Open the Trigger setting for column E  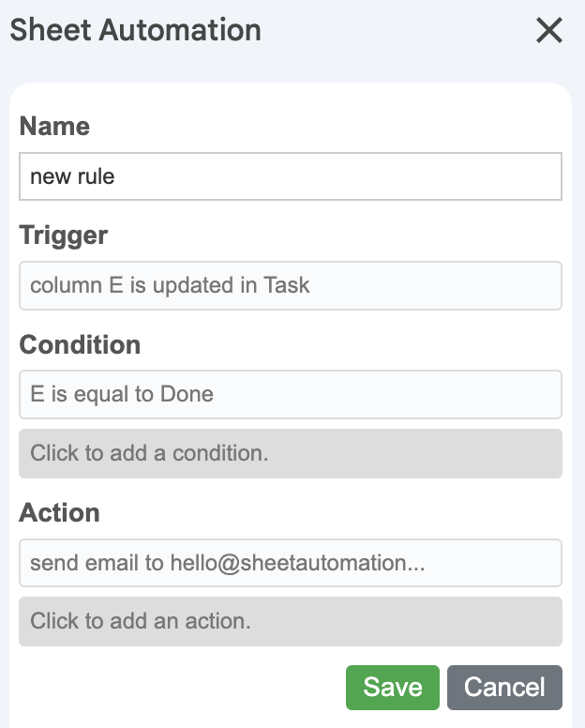tap(291, 285)
